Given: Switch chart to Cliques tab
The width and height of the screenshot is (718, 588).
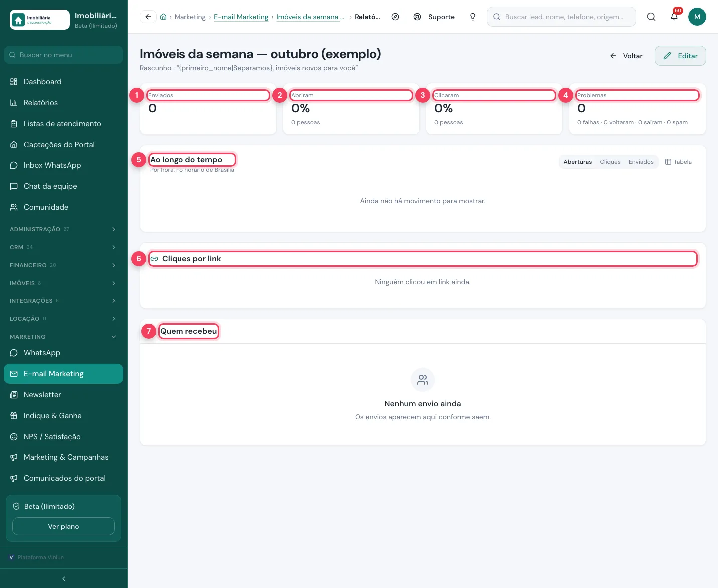Looking at the screenshot, I should 610,162.
